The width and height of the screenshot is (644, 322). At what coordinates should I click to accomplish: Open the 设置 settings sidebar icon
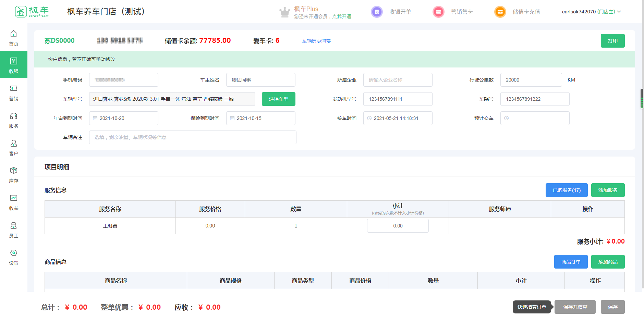coord(13,253)
